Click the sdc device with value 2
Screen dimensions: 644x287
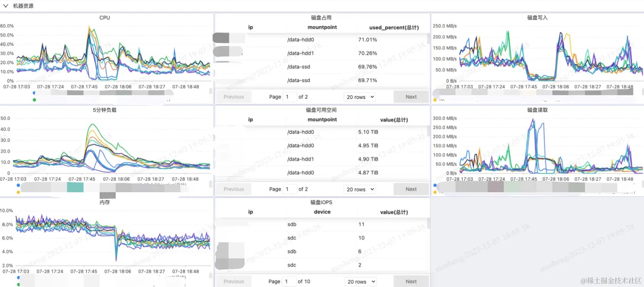292,265
